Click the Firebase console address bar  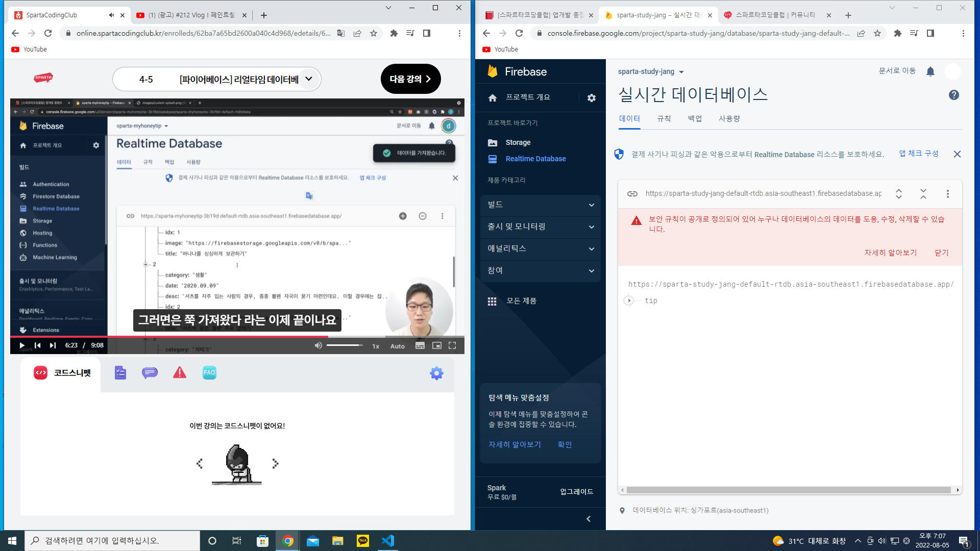[698, 33]
